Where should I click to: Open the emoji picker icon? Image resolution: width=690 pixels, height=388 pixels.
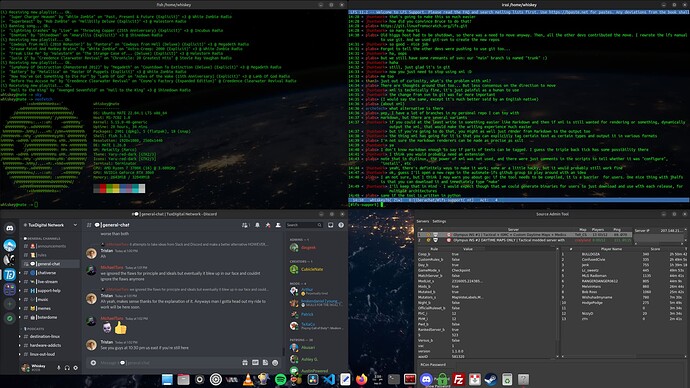275,363
